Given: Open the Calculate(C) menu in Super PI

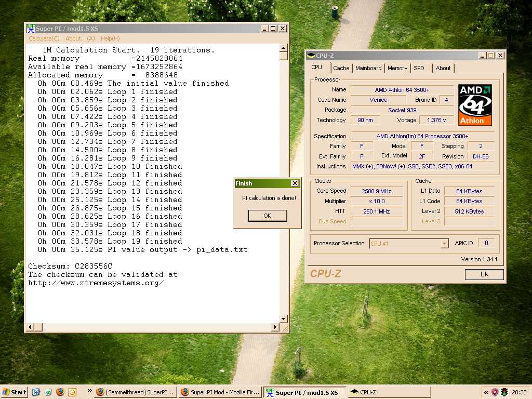Looking at the screenshot, I should click(x=44, y=38).
